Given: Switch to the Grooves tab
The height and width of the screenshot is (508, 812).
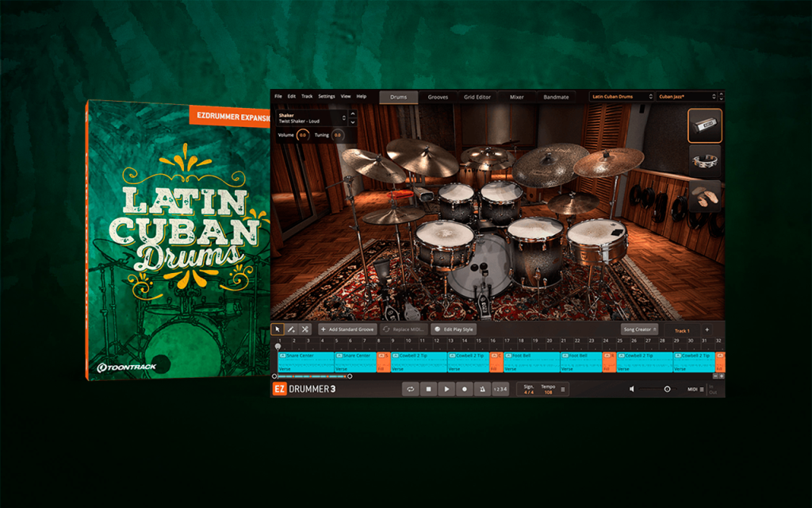Looking at the screenshot, I should point(438,97).
